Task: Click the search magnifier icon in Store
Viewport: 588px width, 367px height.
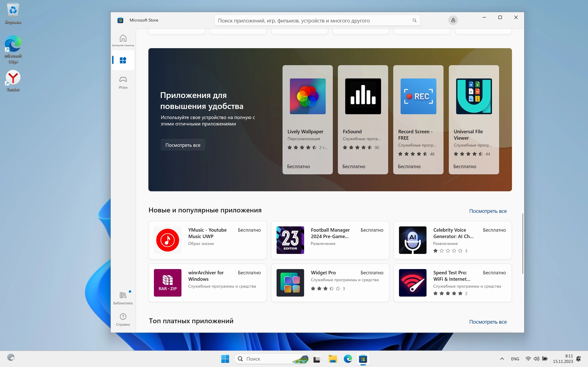Action: 414,20
